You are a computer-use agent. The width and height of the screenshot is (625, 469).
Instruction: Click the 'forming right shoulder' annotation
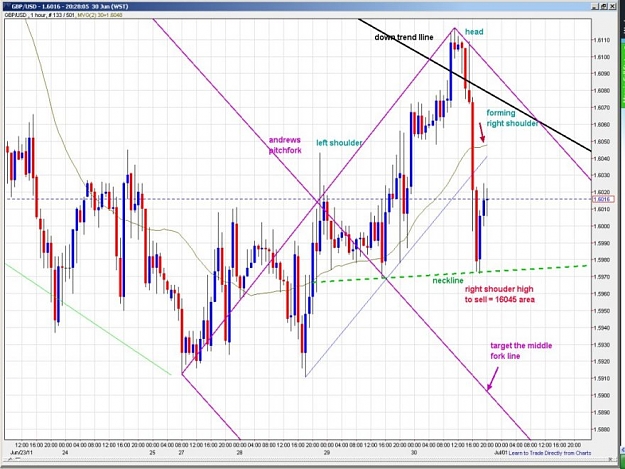512,118
